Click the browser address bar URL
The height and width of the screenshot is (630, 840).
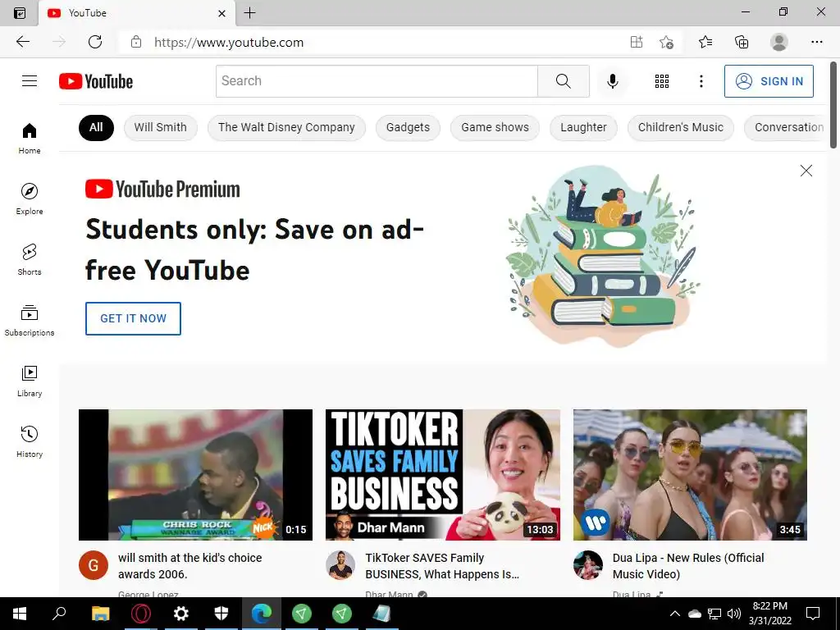click(x=229, y=43)
